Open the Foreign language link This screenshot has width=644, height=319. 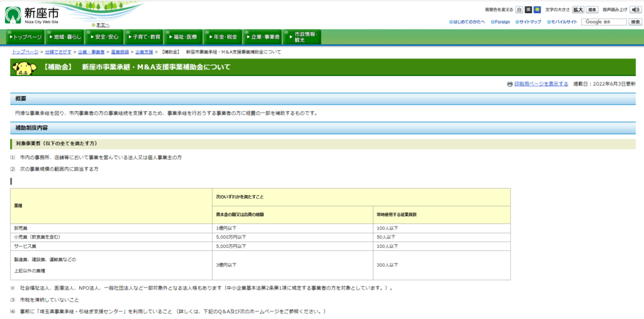coord(499,22)
